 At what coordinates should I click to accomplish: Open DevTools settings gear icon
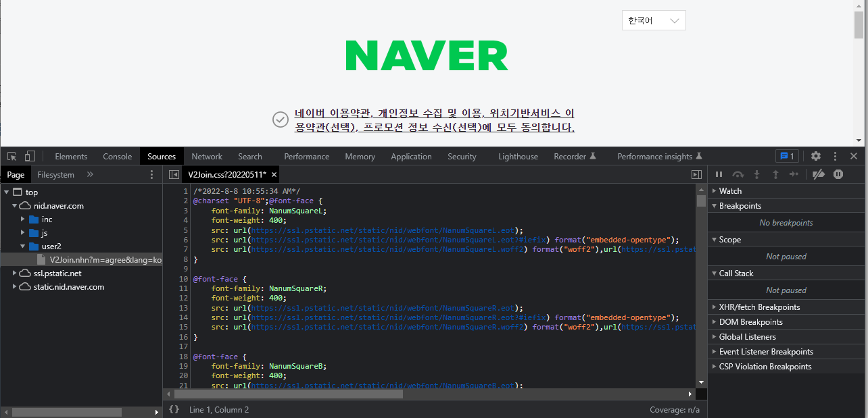click(x=816, y=156)
